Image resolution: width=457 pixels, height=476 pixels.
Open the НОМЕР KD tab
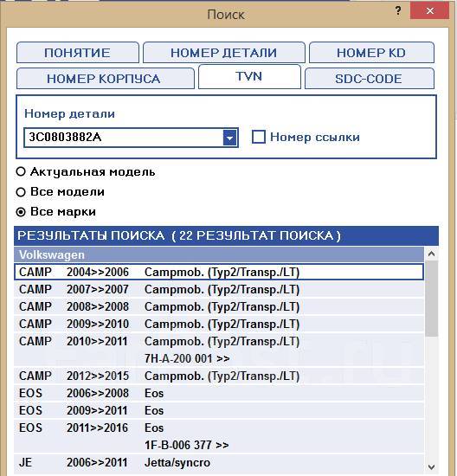coord(371,53)
